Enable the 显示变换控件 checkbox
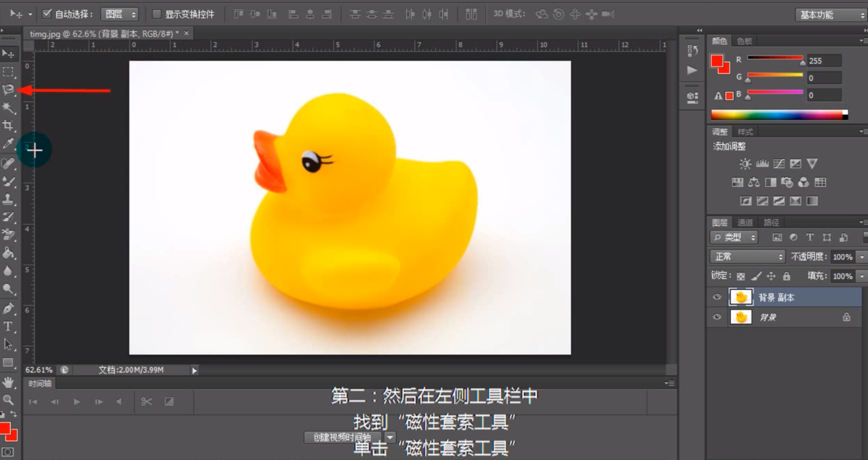The height and width of the screenshot is (460, 868). point(157,14)
